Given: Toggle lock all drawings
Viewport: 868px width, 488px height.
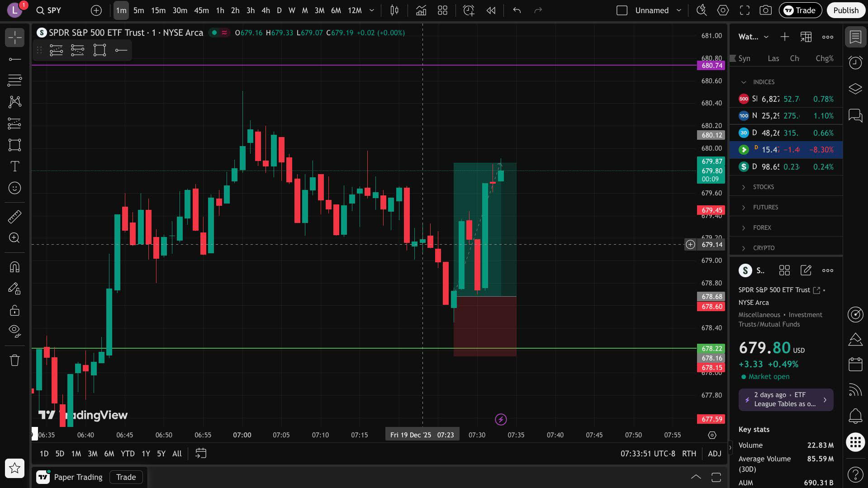Looking at the screenshot, I should pyautogui.click(x=15, y=310).
